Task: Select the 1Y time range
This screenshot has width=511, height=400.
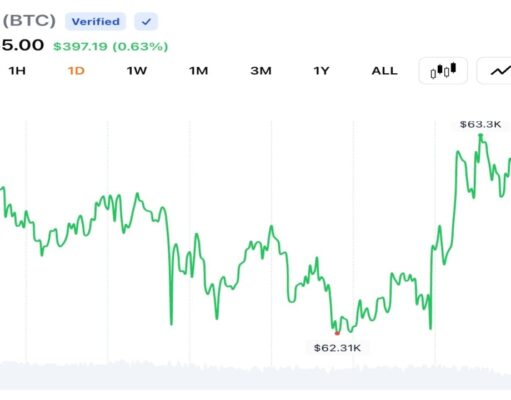Action: click(321, 71)
